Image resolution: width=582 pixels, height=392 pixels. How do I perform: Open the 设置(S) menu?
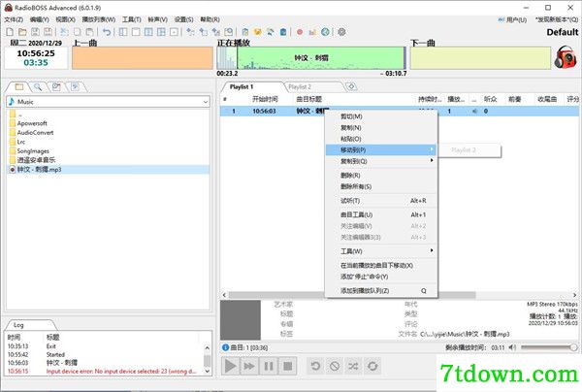tap(183, 19)
